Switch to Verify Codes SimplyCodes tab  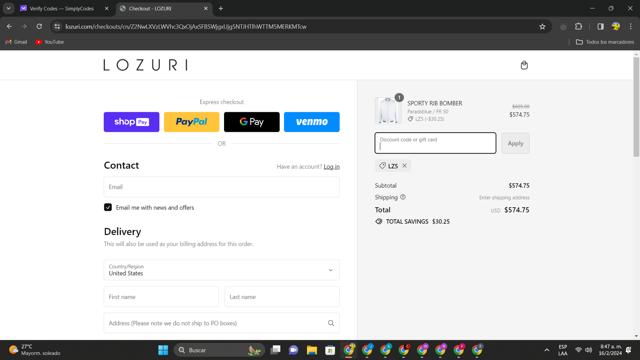coord(61,9)
